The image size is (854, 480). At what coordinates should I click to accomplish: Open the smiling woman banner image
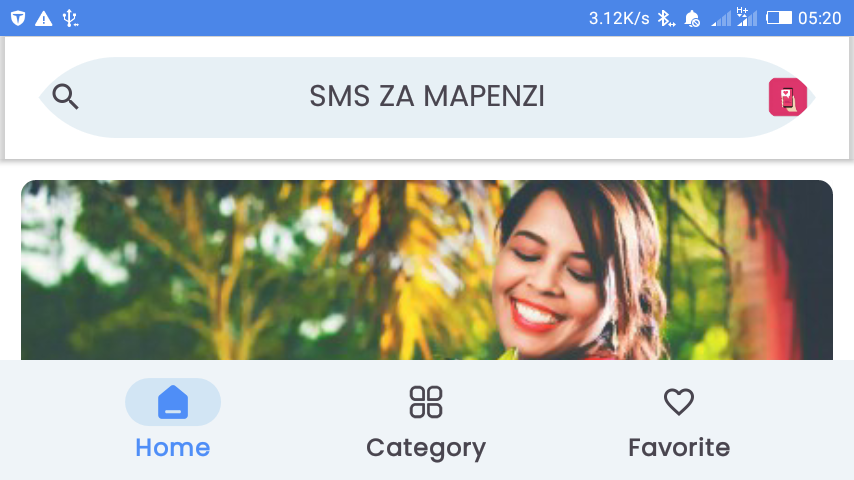[427, 270]
